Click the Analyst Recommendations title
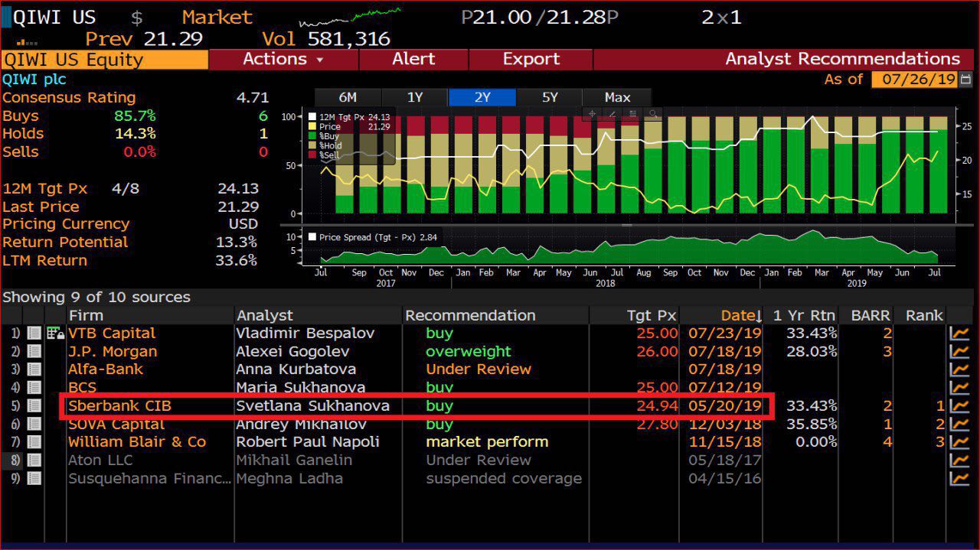 [x=842, y=59]
